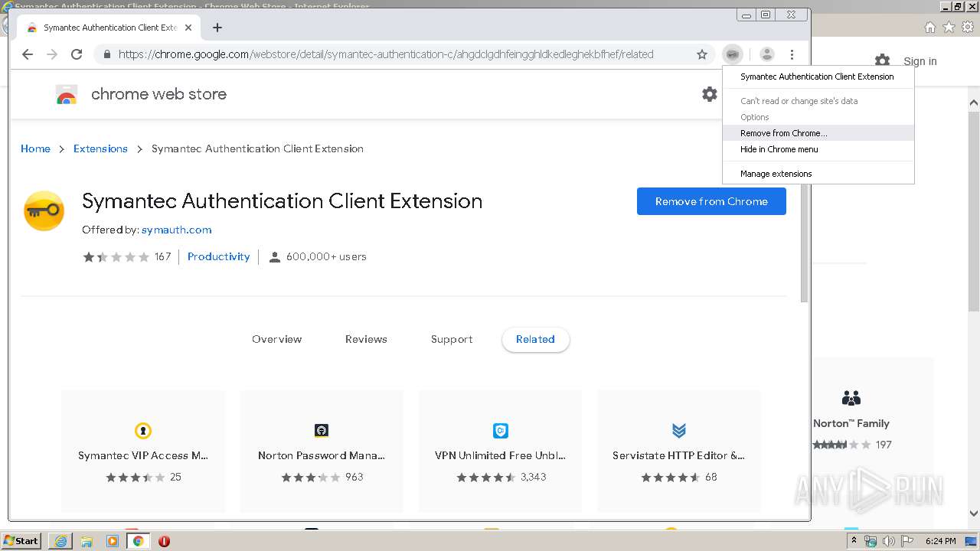Viewport: 980px width, 551px height.
Task: Open Internet Explorer home icon
Action: point(929,28)
